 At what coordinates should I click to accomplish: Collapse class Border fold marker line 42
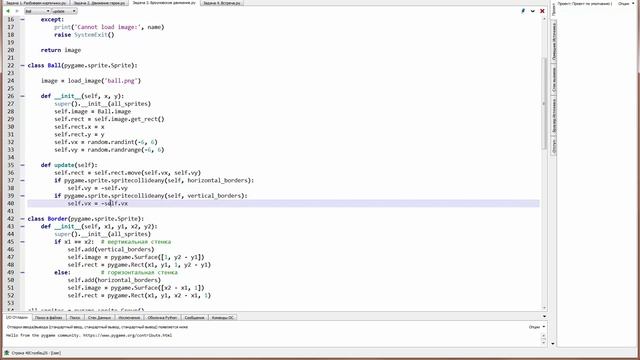pyautogui.click(x=22, y=219)
